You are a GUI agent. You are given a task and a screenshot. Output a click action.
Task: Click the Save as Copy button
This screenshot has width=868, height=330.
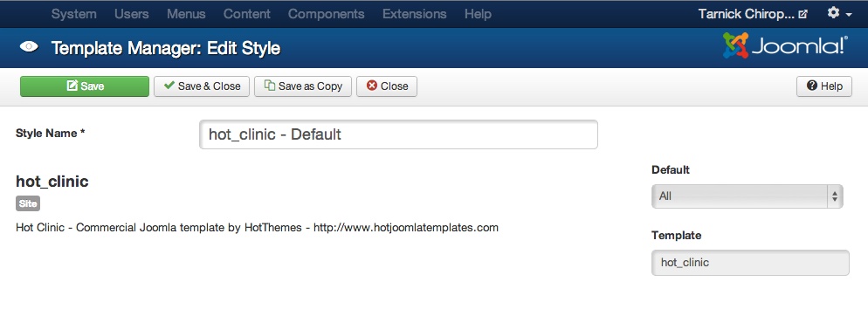pos(303,86)
